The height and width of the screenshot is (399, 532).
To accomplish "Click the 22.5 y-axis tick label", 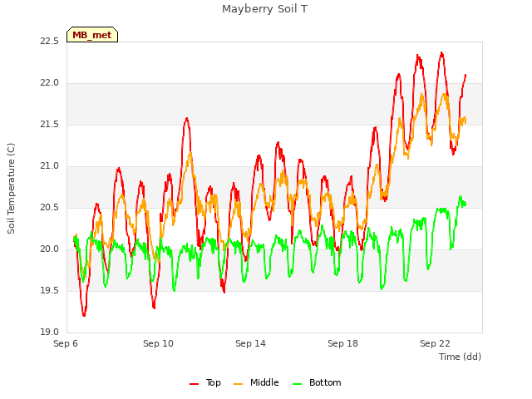I will coord(49,41).
